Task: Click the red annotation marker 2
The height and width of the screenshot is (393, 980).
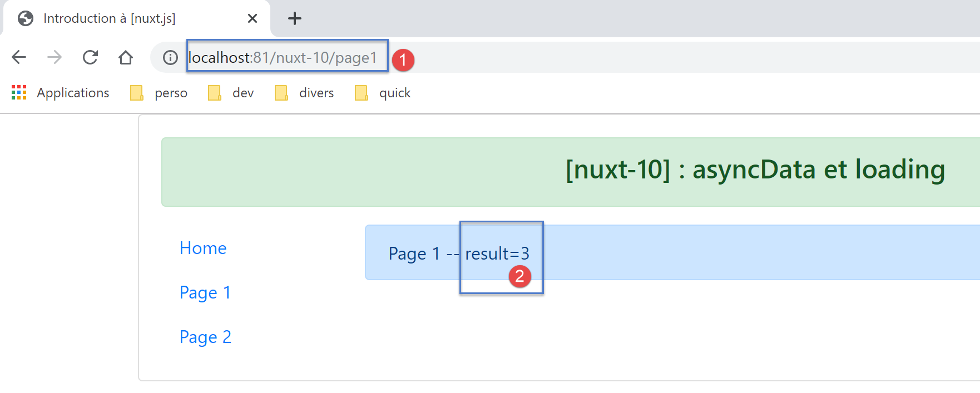Action: pos(519,276)
